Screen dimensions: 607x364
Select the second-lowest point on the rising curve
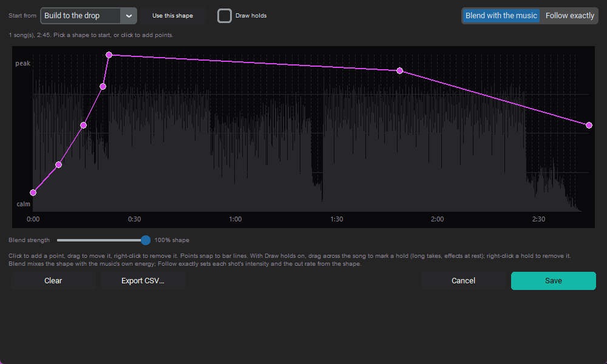pos(58,165)
